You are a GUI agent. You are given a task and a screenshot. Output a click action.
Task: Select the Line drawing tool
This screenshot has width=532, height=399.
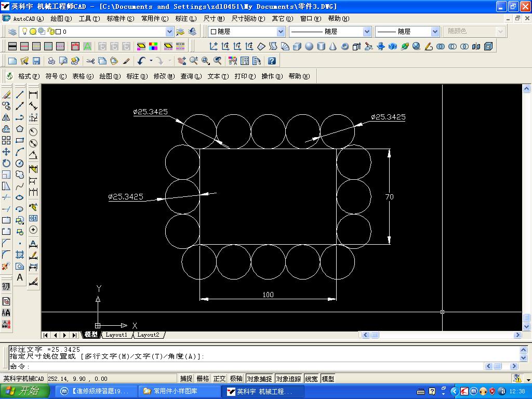tap(20, 95)
